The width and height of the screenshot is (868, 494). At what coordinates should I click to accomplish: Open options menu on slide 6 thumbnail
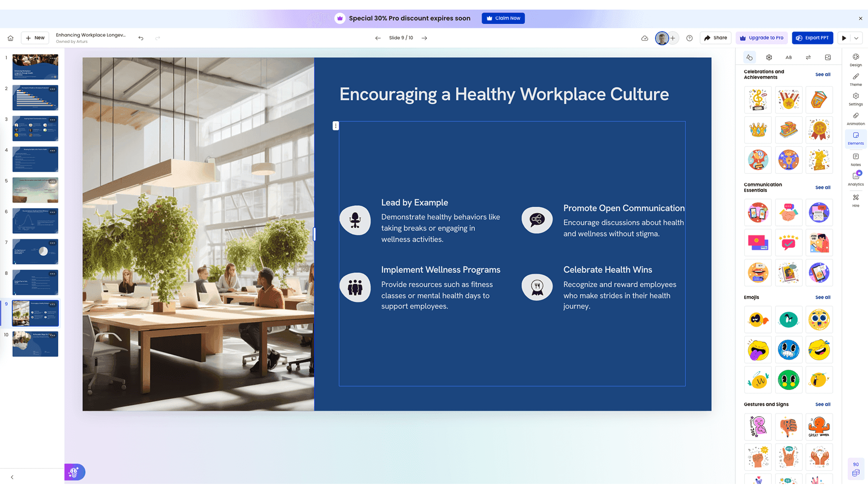53,212
